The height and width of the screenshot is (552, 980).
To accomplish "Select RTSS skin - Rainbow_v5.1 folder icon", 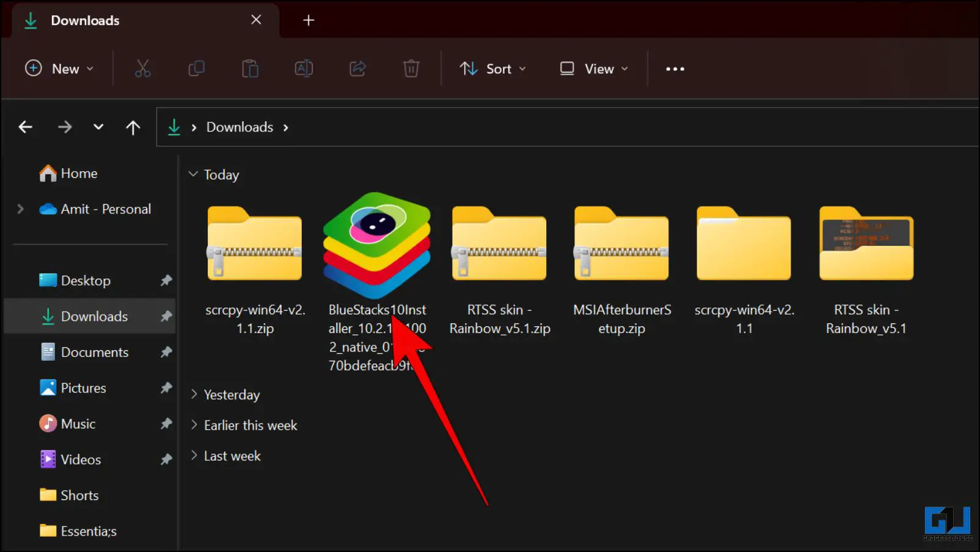I will click(866, 243).
